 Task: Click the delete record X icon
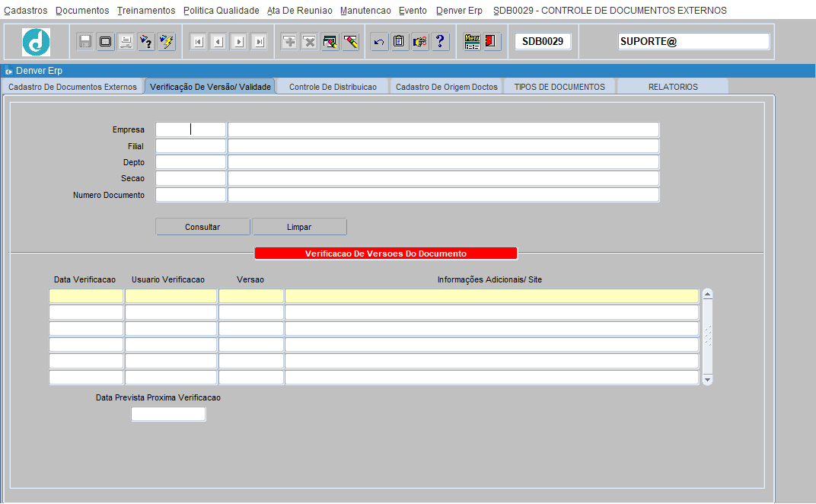(310, 42)
